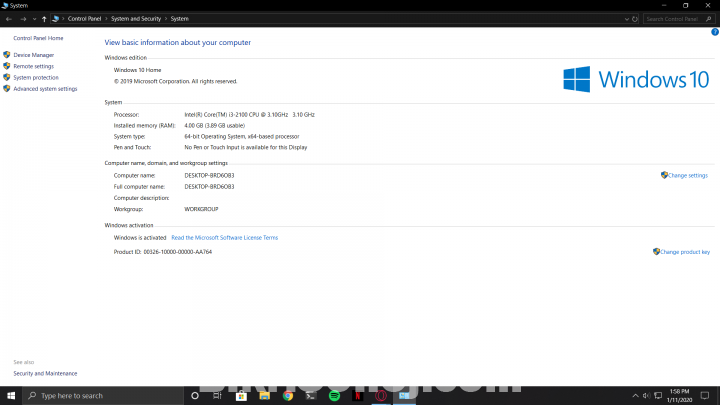
Task: Select System breadcrumb item
Action: [180, 19]
